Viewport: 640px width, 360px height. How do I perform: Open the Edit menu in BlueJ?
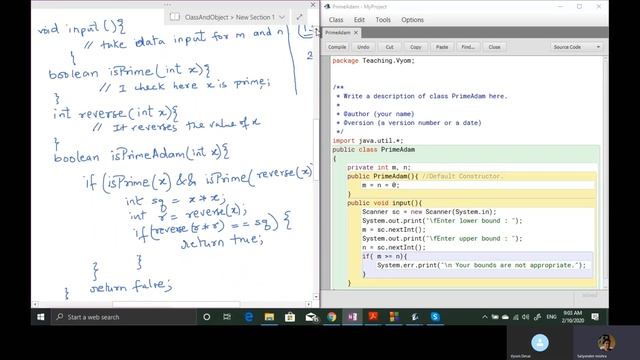tap(359, 20)
